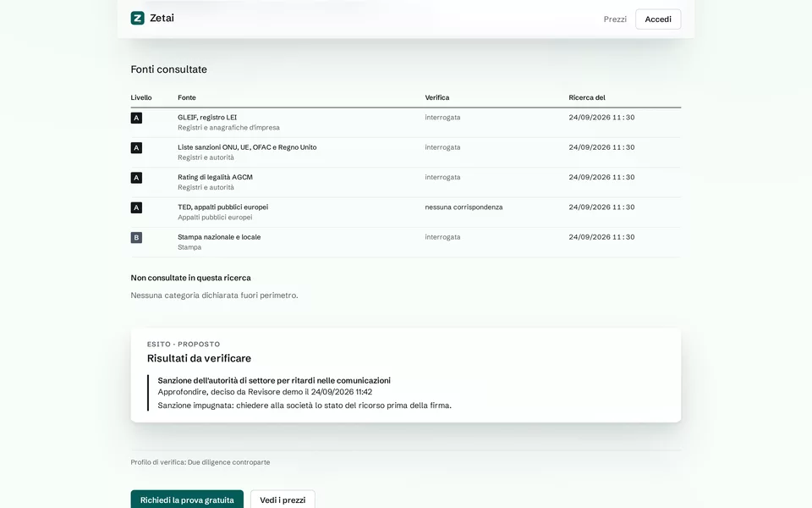The image size is (812, 508).
Task: Click "Sanzione dell'autorità di settore" finding title
Action: click(x=274, y=380)
